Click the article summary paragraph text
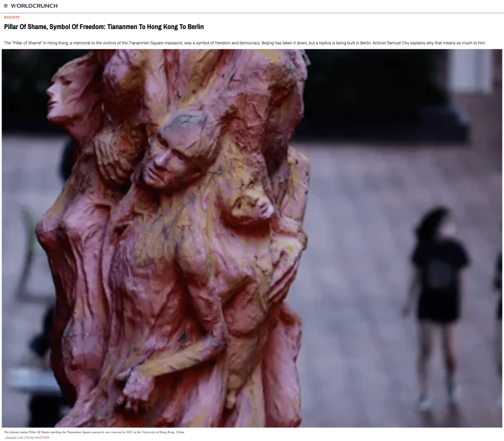The image size is (504, 441). (x=197, y=43)
